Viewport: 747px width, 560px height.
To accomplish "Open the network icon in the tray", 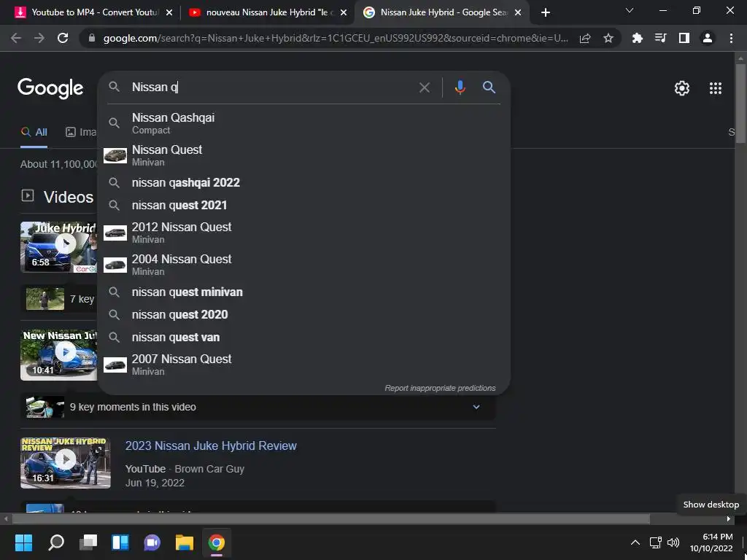I will click(x=656, y=542).
